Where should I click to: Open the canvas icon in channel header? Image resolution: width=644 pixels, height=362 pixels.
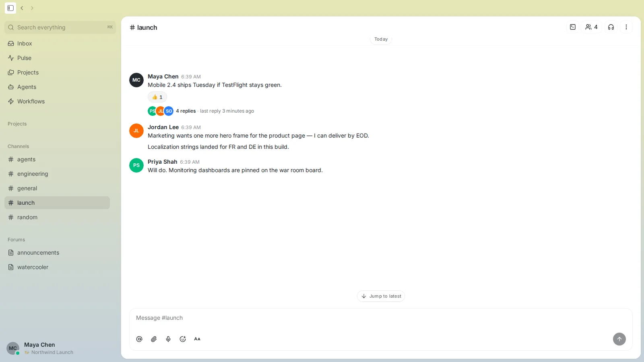point(573,27)
